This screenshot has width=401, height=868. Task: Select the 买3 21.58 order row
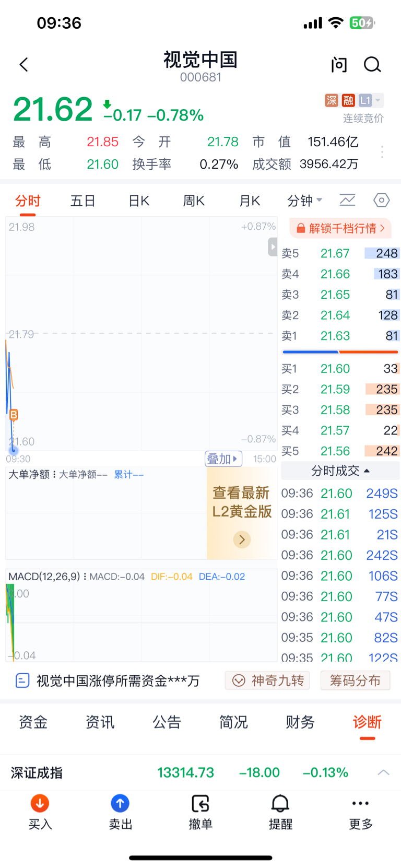coord(340,410)
